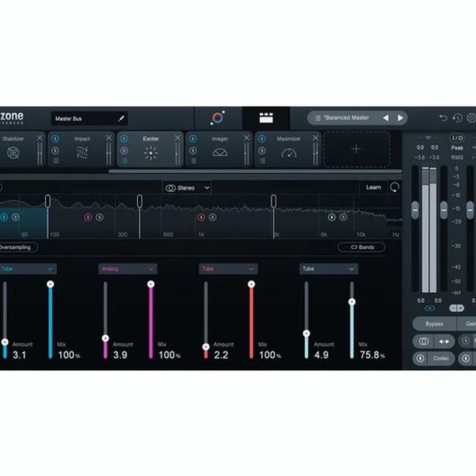Screen dimensions: 476x476
Task: Open the undo history clock icon
Action: 457,118
